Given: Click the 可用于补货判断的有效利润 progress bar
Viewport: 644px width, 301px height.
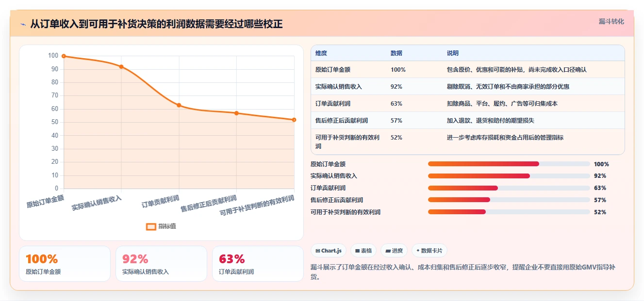Looking at the screenshot, I should click(509, 212).
